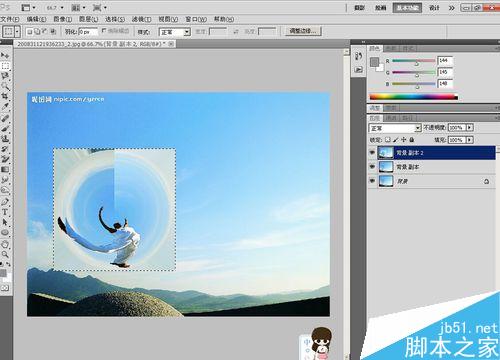Click the R slider in Color panel
Screen dimensions: 500x360
pyautogui.click(x=414, y=61)
